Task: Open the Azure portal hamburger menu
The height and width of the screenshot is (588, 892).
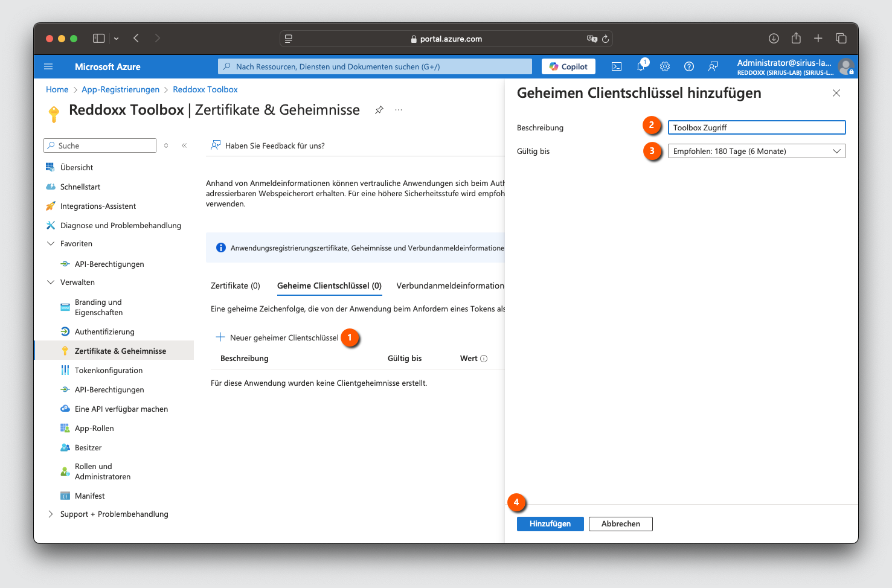Action: (x=48, y=66)
